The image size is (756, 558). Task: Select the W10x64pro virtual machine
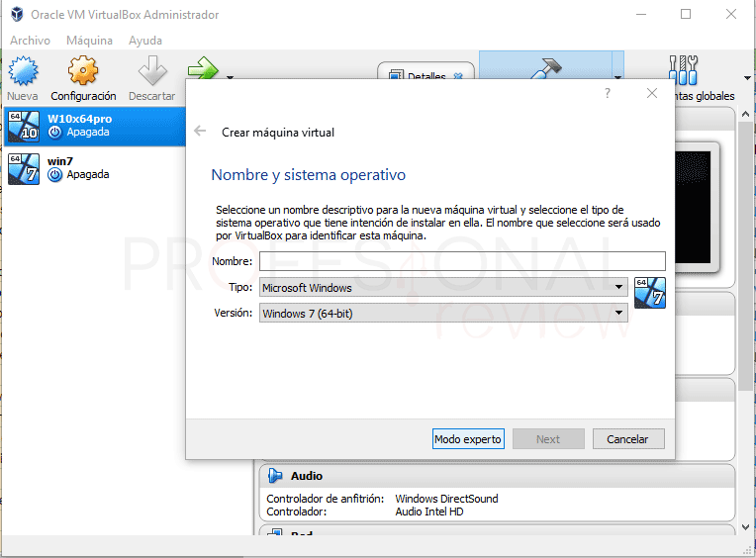coord(95,126)
